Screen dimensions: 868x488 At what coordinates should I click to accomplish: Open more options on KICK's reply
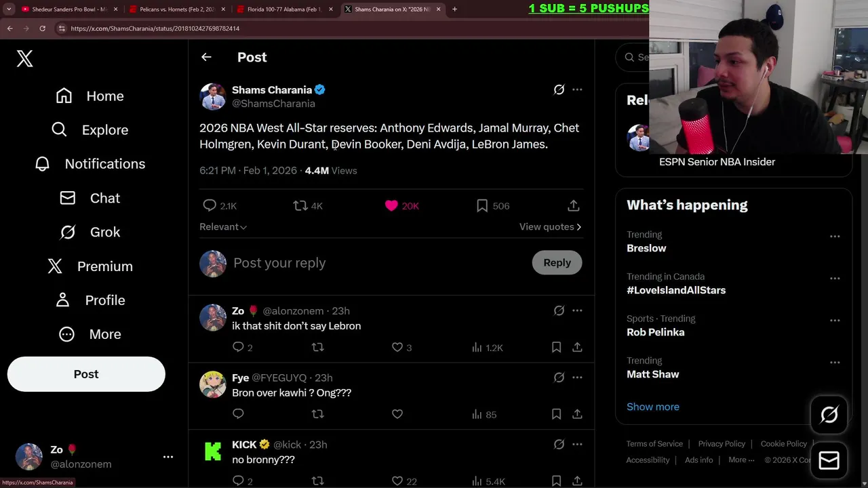(577, 445)
